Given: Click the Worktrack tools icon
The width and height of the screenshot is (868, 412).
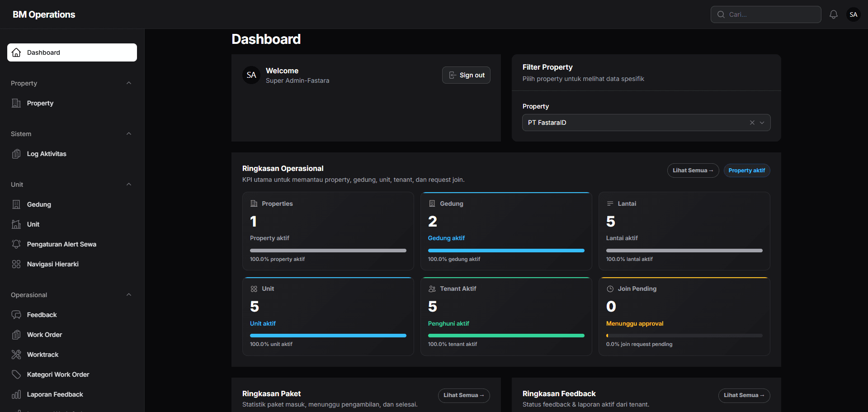Looking at the screenshot, I should [16, 355].
